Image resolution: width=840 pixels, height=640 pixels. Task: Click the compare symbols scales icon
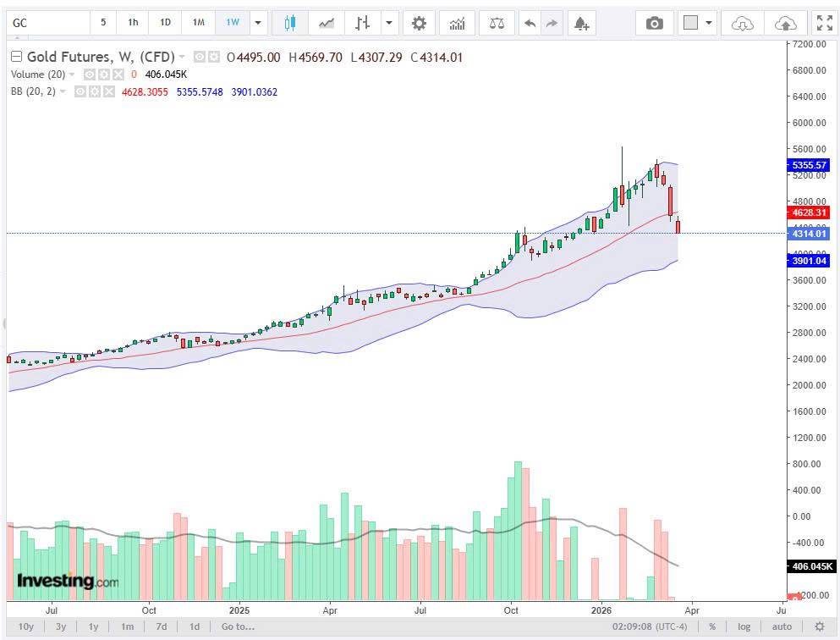click(497, 23)
